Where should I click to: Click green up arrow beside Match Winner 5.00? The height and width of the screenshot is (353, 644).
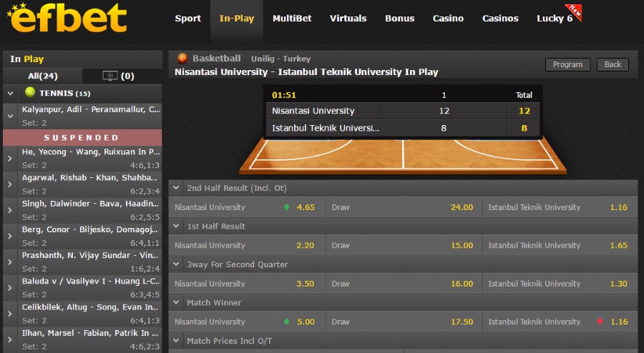pos(287,322)
